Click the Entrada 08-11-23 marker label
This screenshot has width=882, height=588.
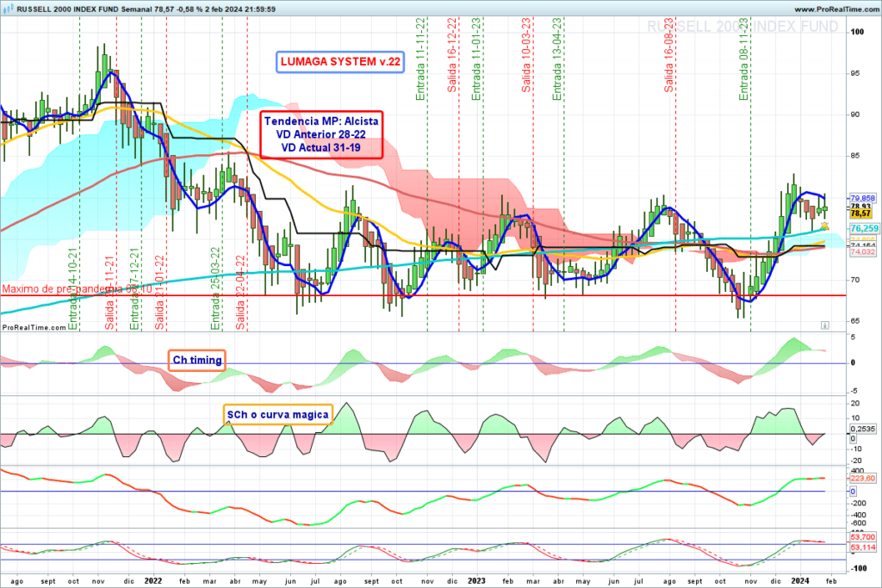coord(743,59)
